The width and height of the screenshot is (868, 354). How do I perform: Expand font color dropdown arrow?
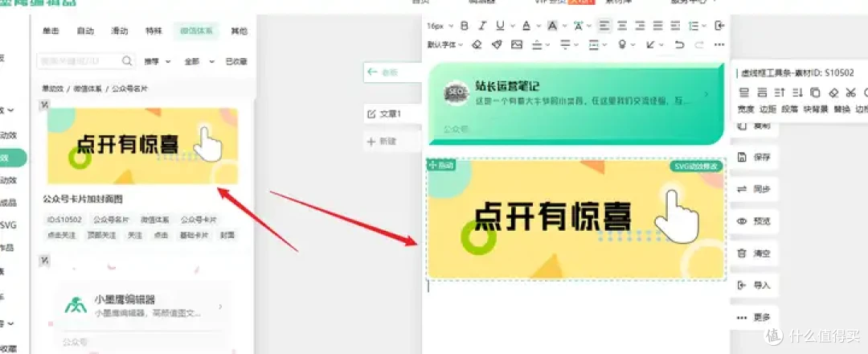[x=538, y=26]
